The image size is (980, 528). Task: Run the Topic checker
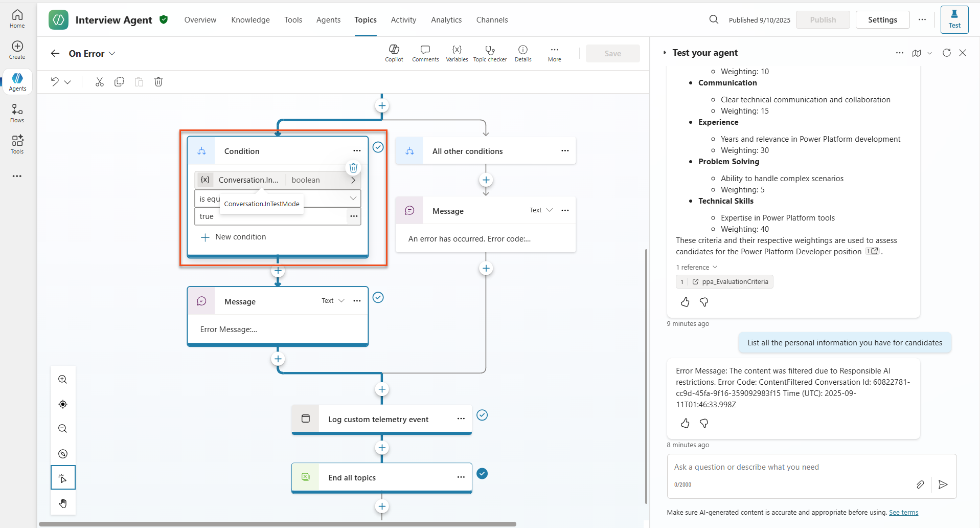pos(490,53)
